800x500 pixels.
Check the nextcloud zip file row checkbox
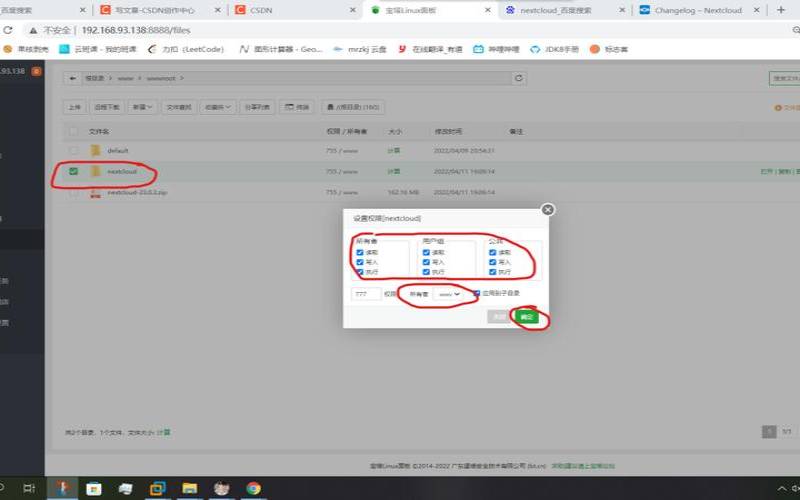73,192
